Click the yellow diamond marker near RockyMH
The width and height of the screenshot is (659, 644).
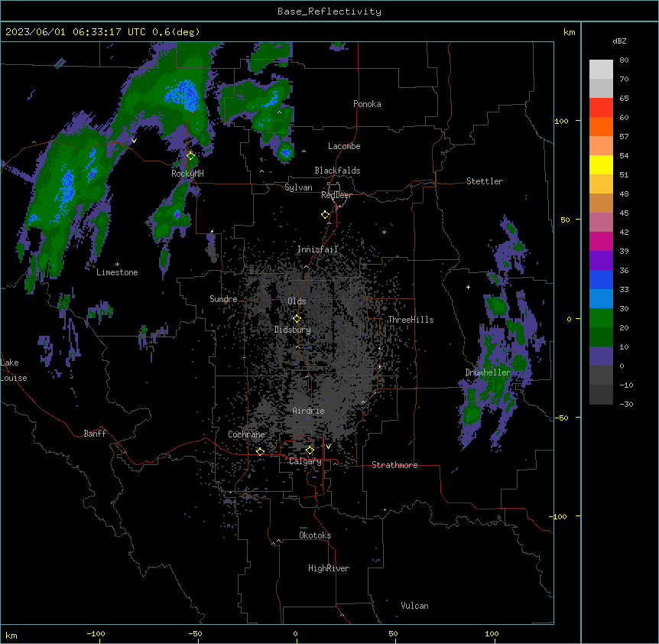click(190, 156)
